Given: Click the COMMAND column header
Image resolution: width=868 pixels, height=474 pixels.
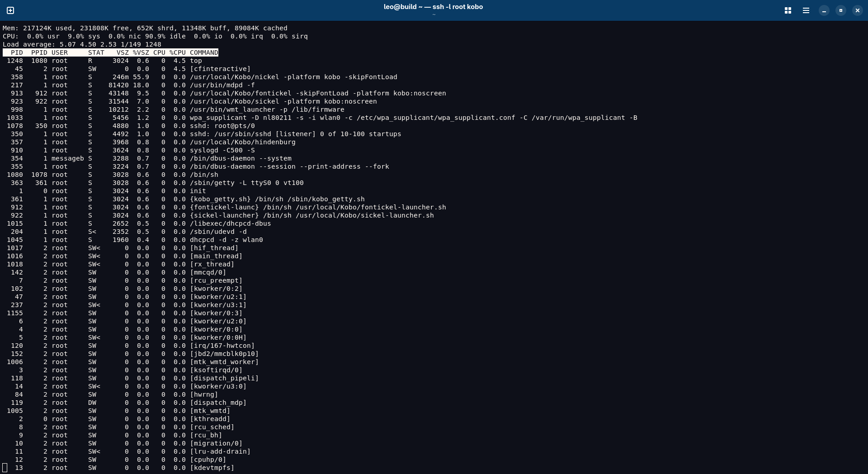Looking at the screenshot, I should tap(204, 52).
